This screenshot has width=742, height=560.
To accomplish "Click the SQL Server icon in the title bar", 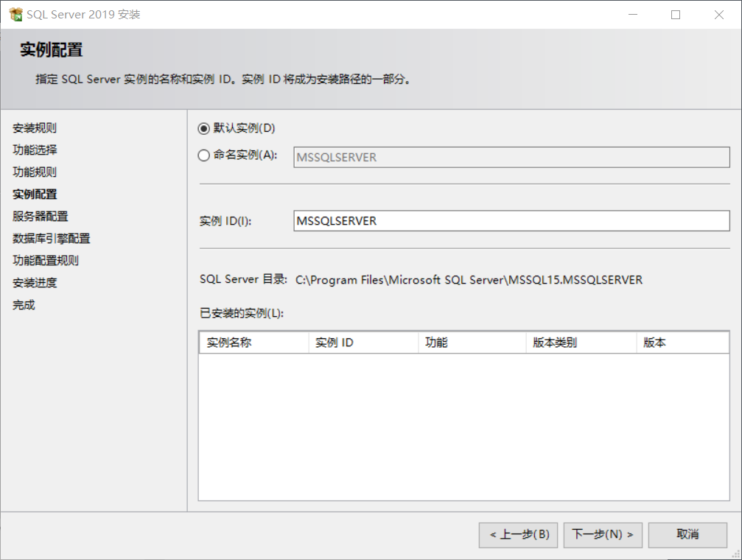I will pyautogui.click(x=16, y=14).
